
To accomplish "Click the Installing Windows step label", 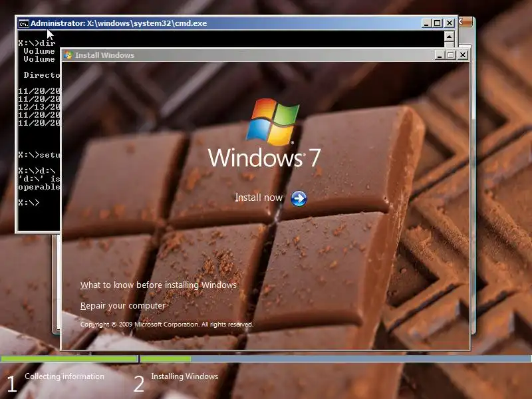I will pyautogui.click(x=185, y=376).
